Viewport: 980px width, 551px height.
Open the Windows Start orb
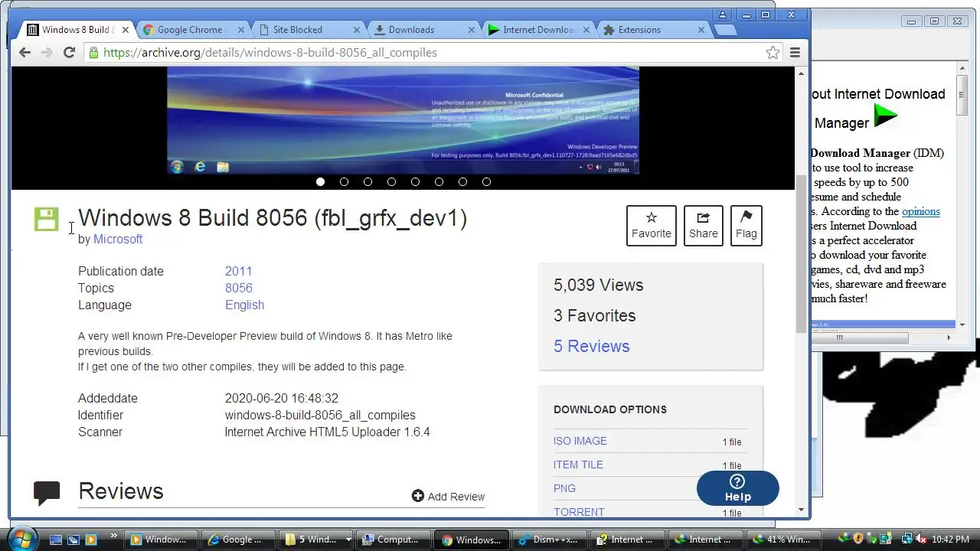tap(21, 537)
